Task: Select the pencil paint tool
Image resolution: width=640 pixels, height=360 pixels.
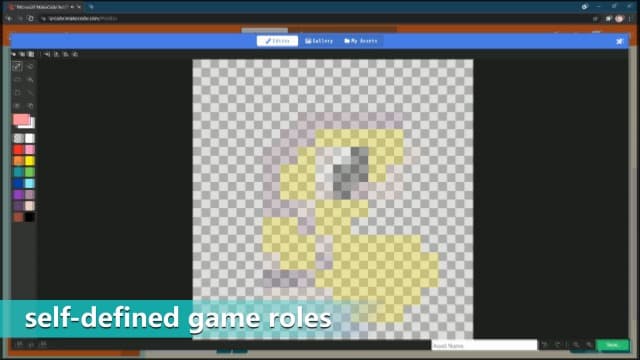Action: 17,67
